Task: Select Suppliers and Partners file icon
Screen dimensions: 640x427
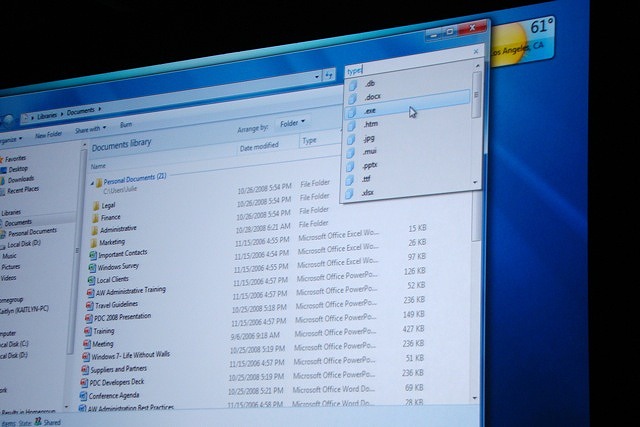Action: [84, 370]
